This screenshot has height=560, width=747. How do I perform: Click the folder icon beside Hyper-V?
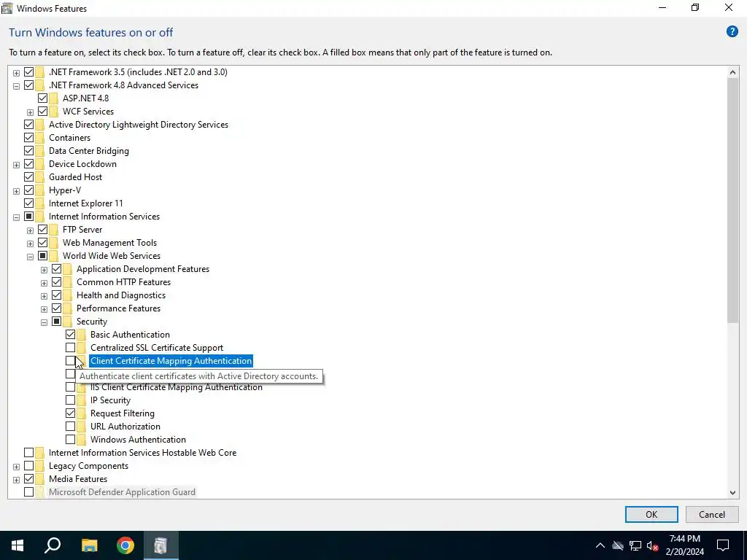(x=40, y=190)
